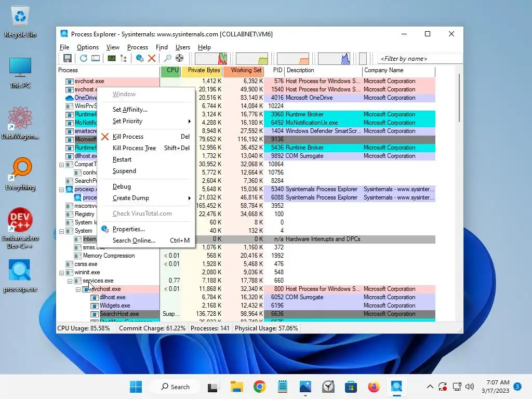Select Kill Process in context menu
The image size is (532, 399).
[x=146, y=137]
